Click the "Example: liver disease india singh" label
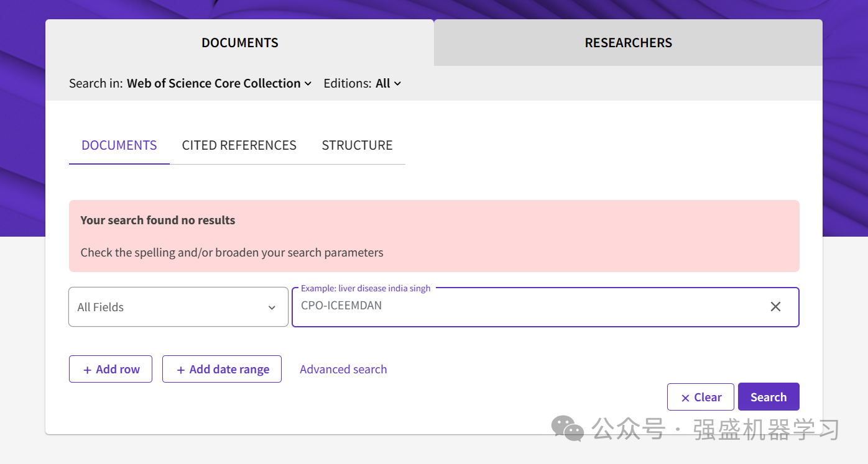This screenshot has height=464, width=868. [x=366, y=288]
